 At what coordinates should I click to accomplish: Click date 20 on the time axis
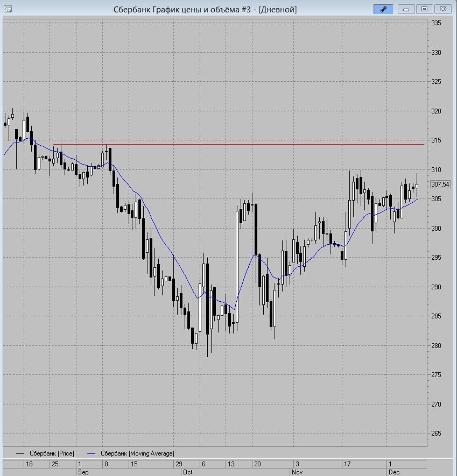click(x=257, y=464)
